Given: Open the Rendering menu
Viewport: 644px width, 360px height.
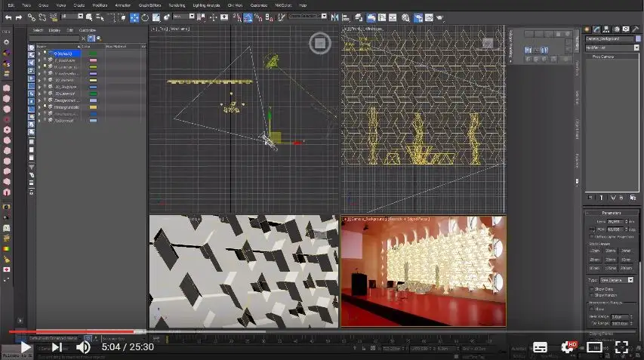Looking at the screenshot, I should pyautogui.click(x=177, y=5).
